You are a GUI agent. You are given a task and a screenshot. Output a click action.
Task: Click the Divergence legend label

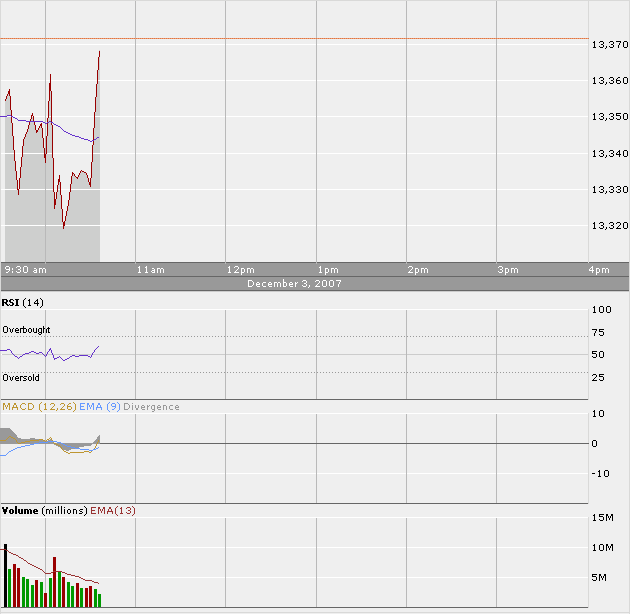coord(151,407)
